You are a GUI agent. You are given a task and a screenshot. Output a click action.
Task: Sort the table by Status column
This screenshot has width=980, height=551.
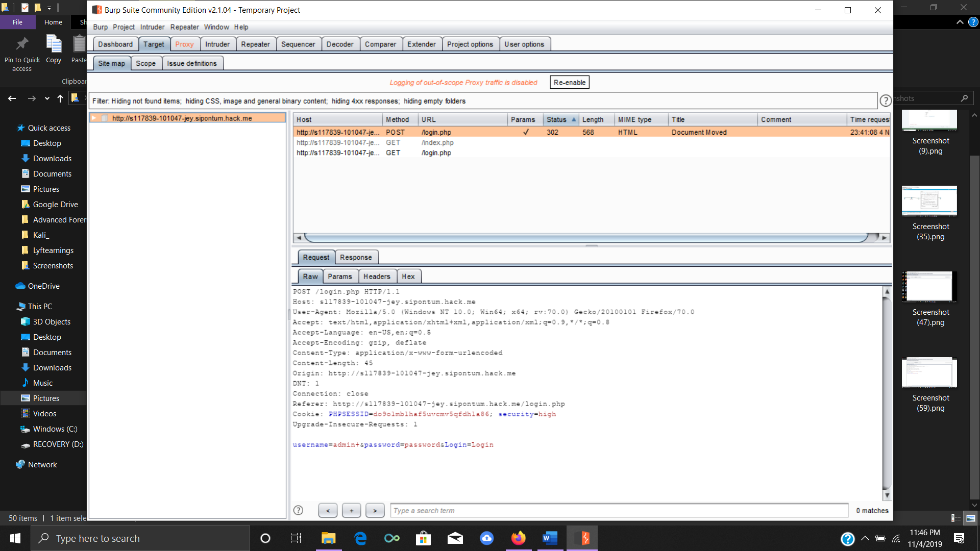[x=560, y=119]
